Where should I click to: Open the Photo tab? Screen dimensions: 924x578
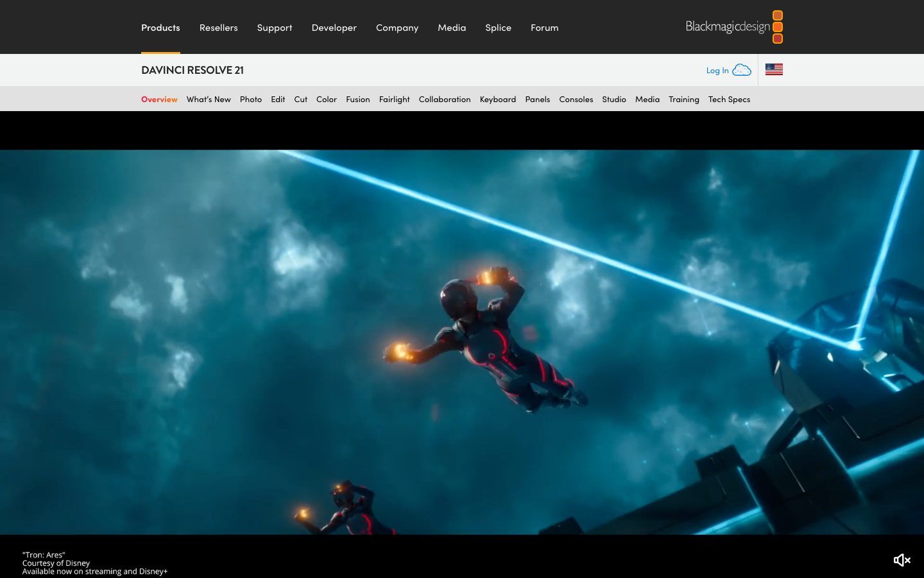click(x=251, y=99)
